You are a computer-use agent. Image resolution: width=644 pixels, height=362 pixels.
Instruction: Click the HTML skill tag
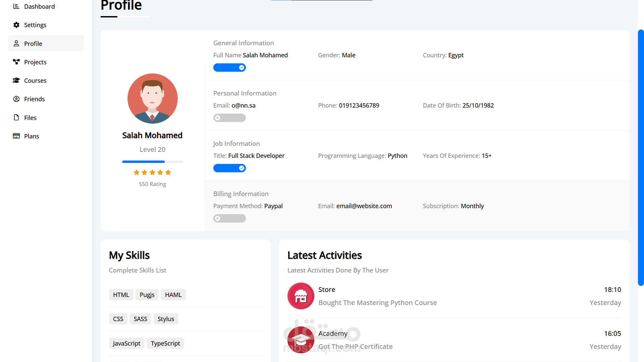pyautogui.click(x=121, y=295)
